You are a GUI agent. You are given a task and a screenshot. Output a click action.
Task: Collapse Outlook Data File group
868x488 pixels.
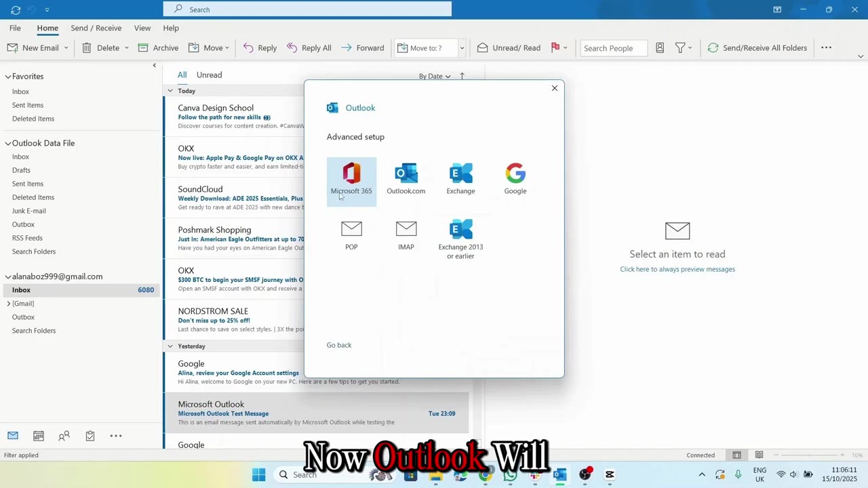pos(8,143)
